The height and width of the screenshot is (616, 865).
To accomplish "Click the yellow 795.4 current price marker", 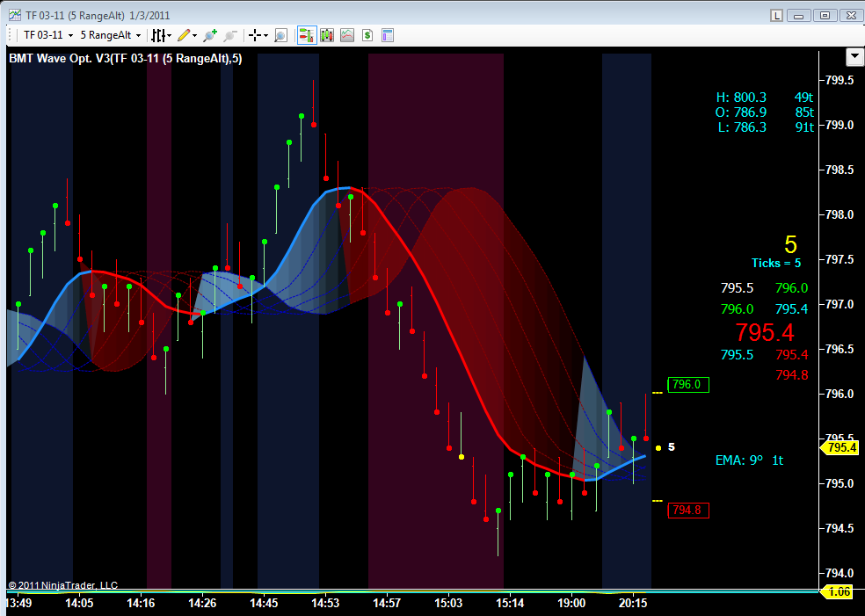I will click(x=840, y=448).
